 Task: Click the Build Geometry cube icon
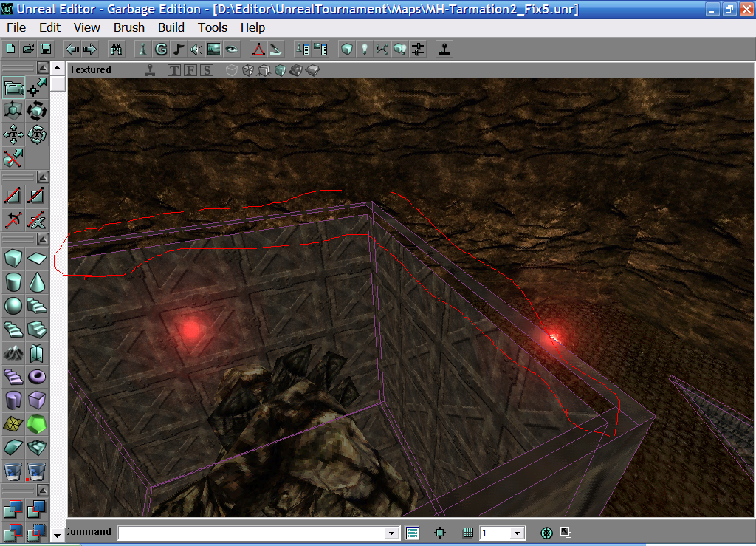click(x=346, y=50)
